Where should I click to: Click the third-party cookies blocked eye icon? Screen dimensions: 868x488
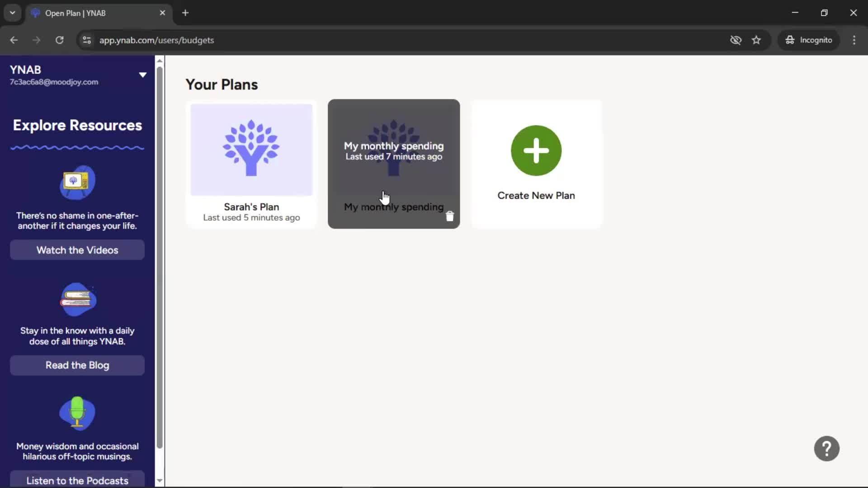pos(736,40)
